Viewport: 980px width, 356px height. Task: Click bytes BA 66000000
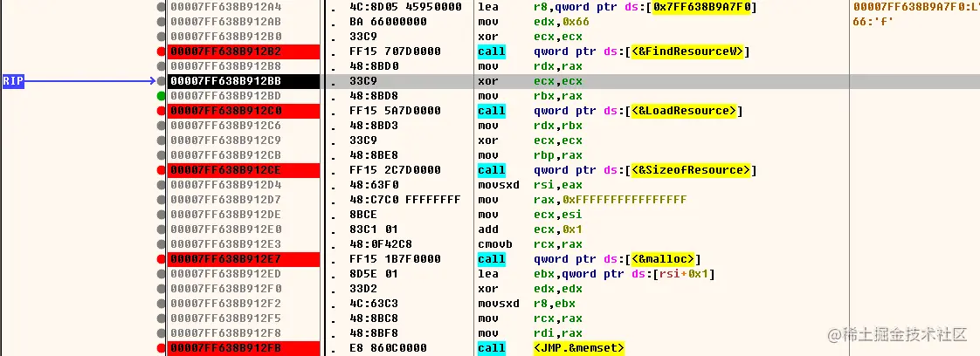[x=388, y=22]
